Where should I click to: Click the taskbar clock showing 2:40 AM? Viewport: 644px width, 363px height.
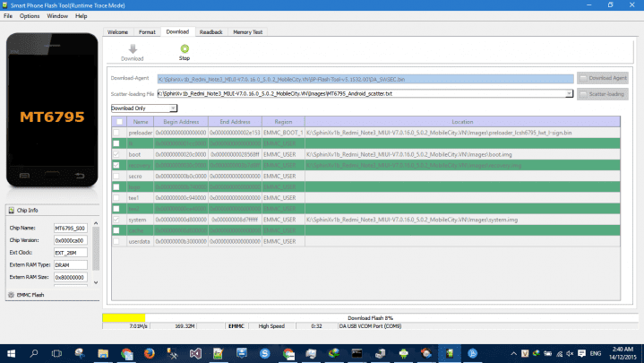(623, 353)
